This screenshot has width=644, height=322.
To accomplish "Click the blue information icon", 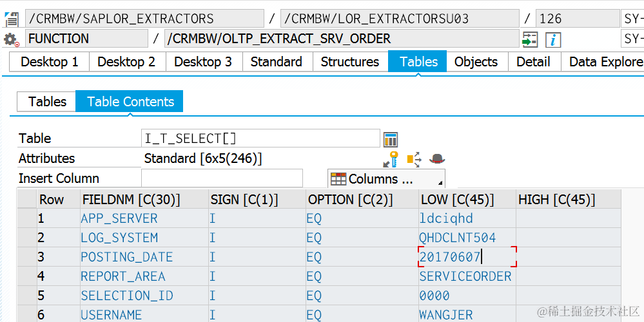I will pyautogui.click(x=553, y=40).
